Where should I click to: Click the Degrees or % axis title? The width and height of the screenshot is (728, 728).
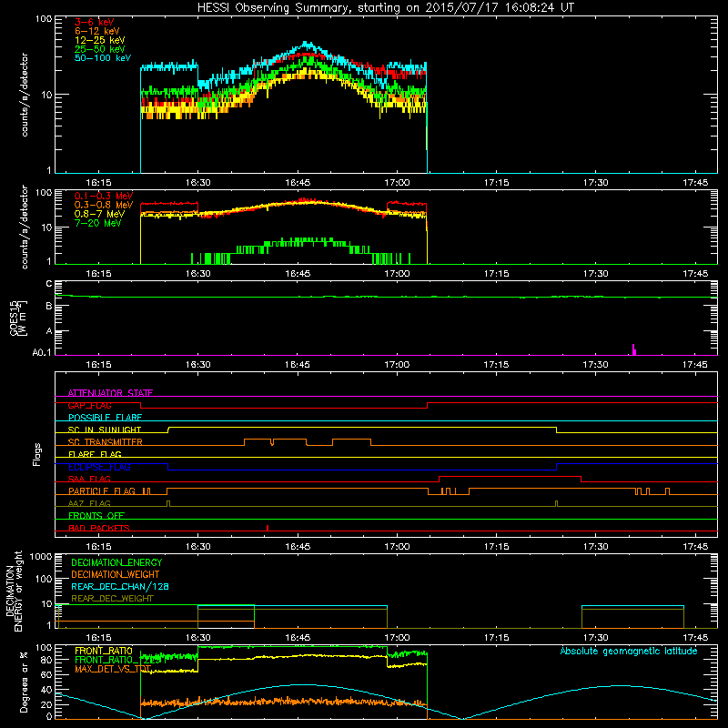coord(24,682)
